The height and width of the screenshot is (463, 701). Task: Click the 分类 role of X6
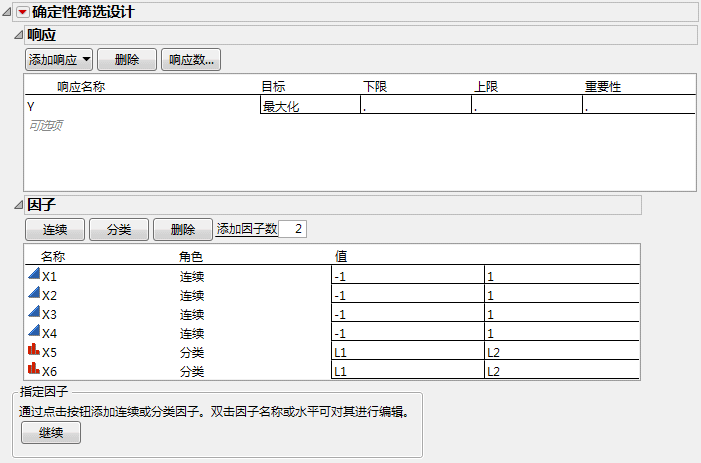pyautogui.click(x=192, y=371)
